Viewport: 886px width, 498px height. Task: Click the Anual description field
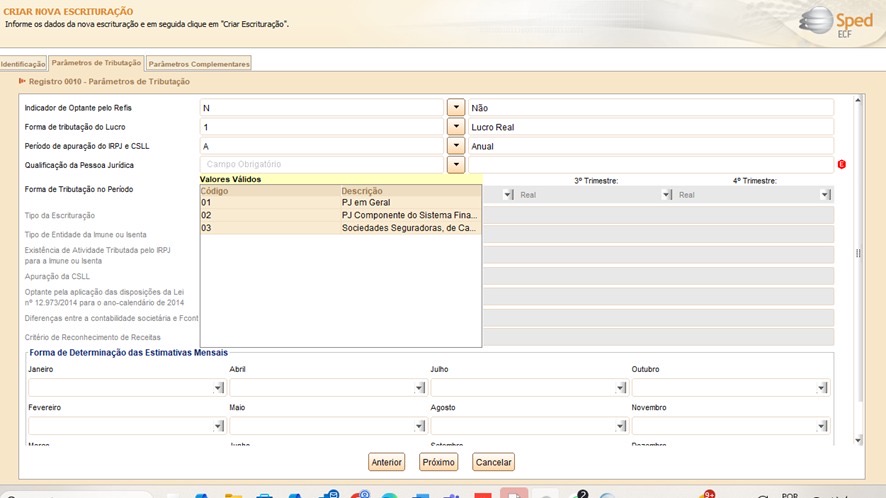(651, 146)
